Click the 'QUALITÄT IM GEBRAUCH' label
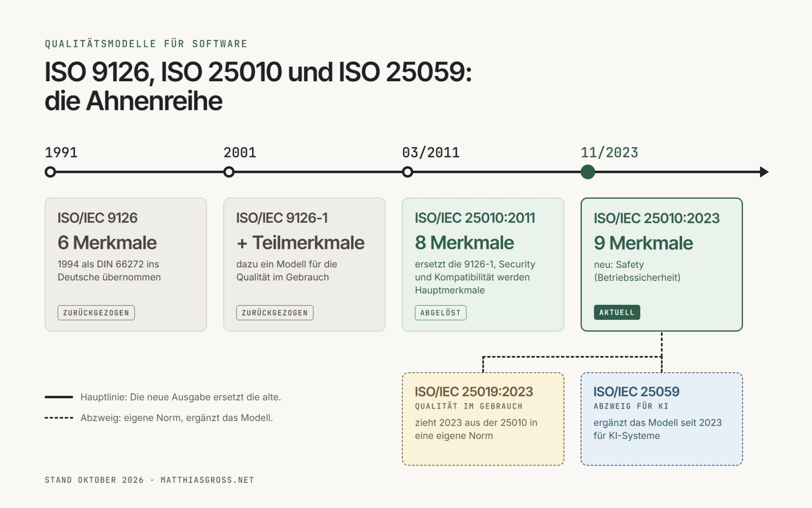This screenshot has width=812, height=508. click(469, 406)
